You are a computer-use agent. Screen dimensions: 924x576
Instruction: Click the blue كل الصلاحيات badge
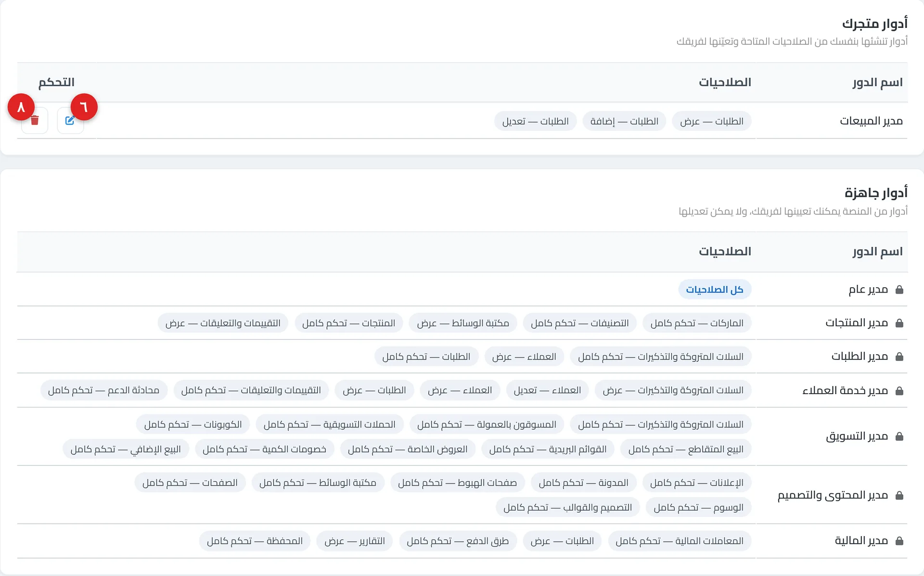715,290
